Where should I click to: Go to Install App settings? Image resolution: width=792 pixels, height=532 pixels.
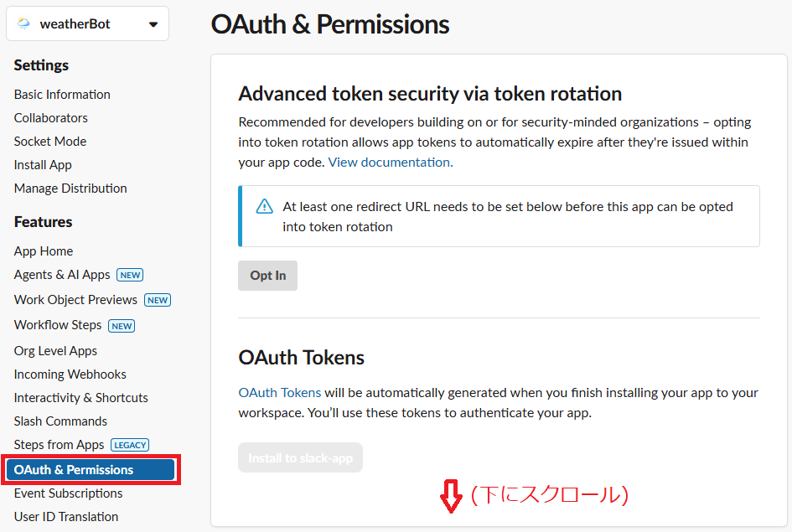42,164
